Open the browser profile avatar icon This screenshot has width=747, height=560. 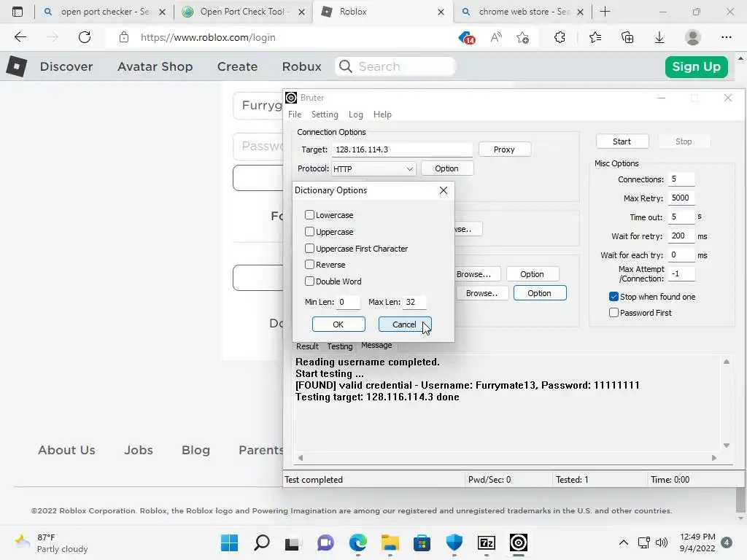click(x=693, y=37)
